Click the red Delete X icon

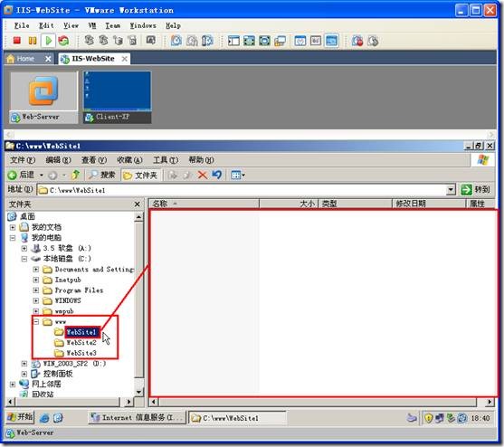click(203, 176)
